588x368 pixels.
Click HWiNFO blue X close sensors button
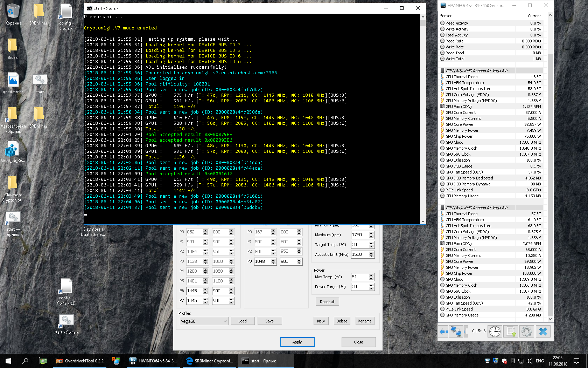coord(543,331)
